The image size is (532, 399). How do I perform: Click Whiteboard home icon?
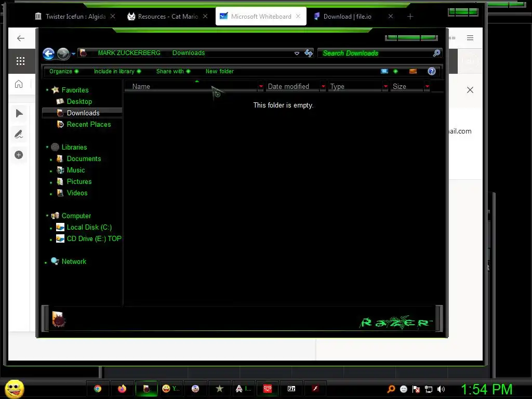[x=19, y=84]
